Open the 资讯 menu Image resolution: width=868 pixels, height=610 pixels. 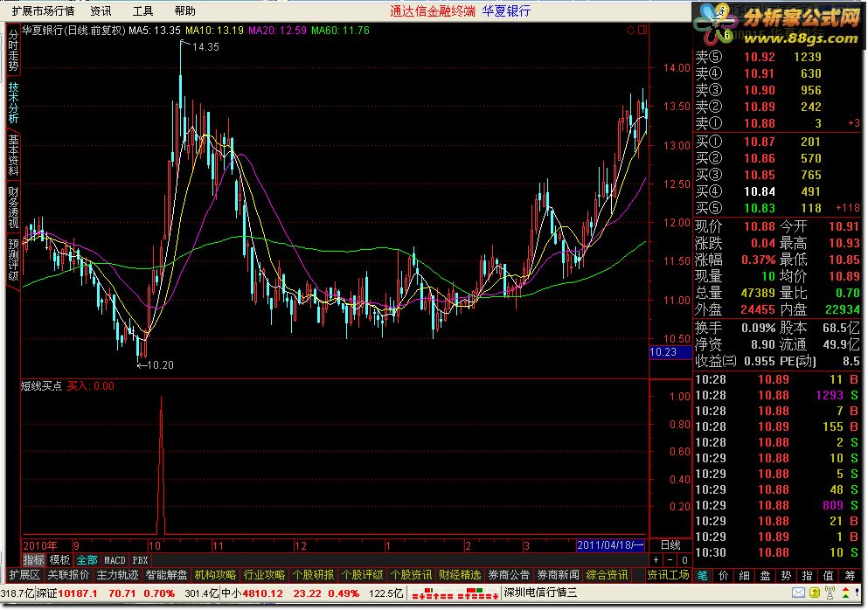pyautogui.click(x=101, y=11)
